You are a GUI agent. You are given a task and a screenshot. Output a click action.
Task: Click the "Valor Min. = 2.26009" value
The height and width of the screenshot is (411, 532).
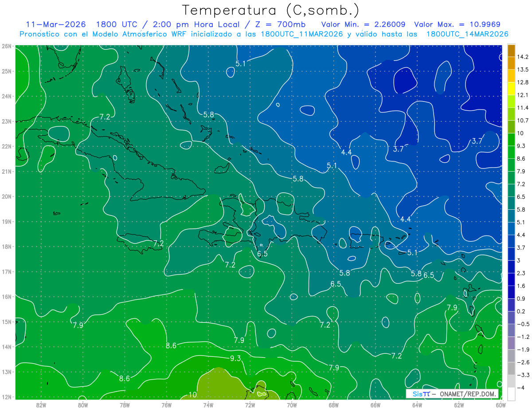pos(363,24)
